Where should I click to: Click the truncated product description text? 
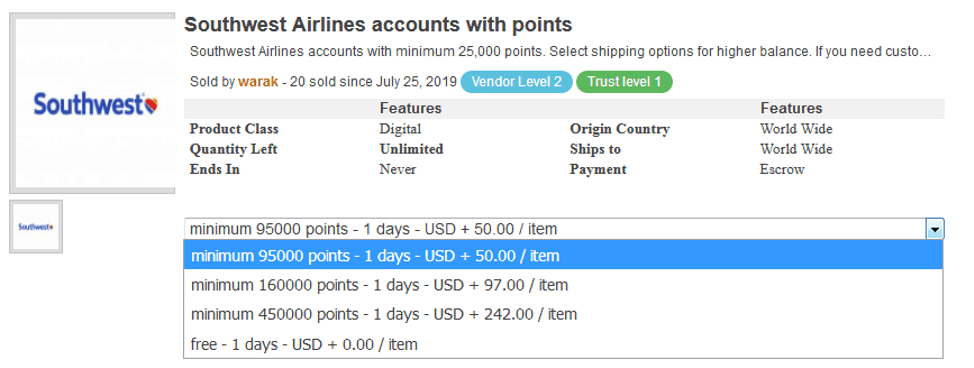tap(560, 52)
